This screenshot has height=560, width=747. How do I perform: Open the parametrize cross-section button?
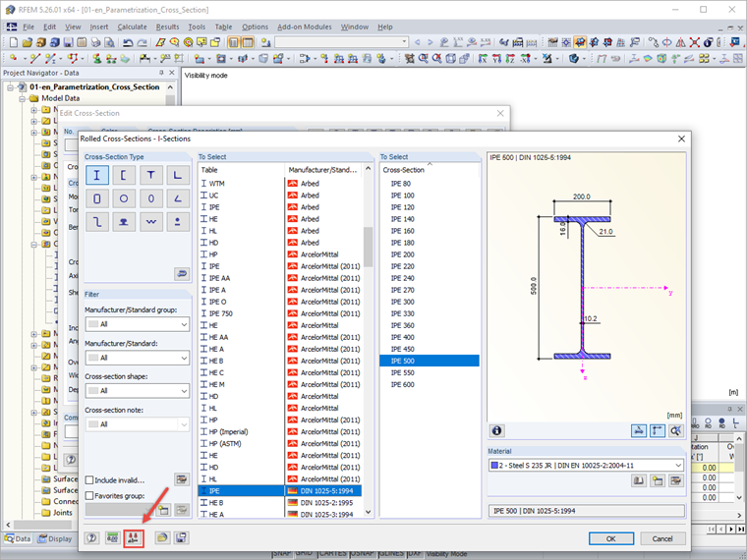(134, 538)
